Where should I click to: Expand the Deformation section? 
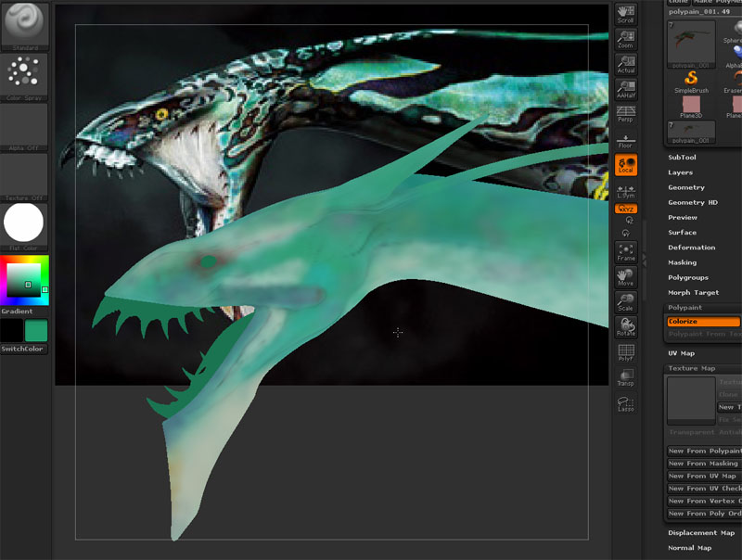691,248
